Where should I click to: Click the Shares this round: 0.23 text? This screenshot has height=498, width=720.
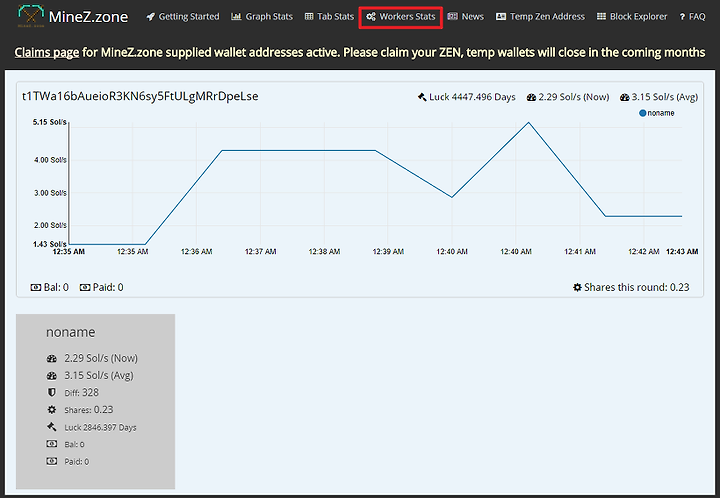[x=636, y=287]
